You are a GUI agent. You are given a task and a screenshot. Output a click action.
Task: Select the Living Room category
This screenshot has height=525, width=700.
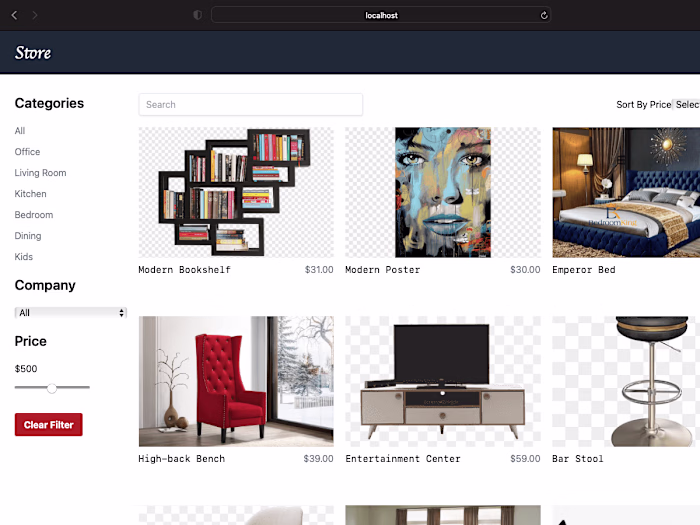pyautogui.click(x=40, y=173)
